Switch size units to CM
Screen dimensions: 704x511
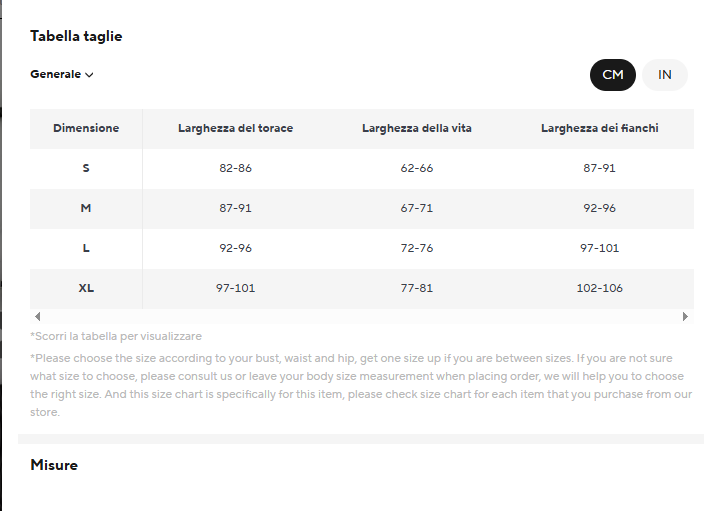(612, 75)
